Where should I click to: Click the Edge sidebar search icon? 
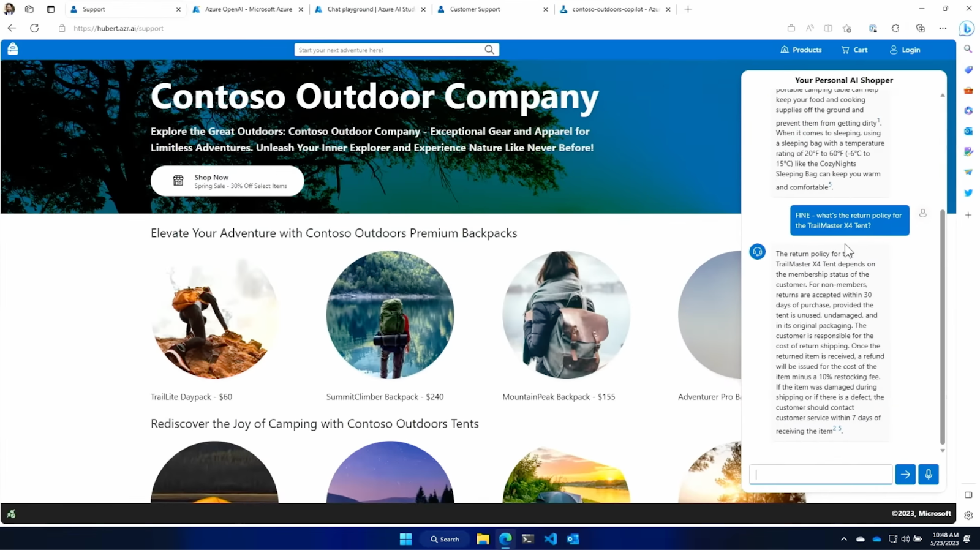pos(968,49)
